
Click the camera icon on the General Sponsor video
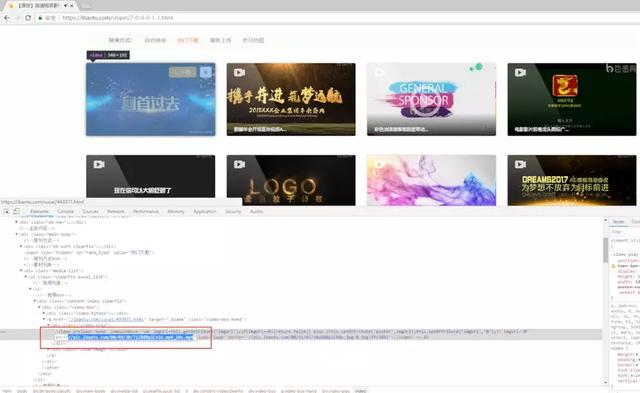(380, 73)
